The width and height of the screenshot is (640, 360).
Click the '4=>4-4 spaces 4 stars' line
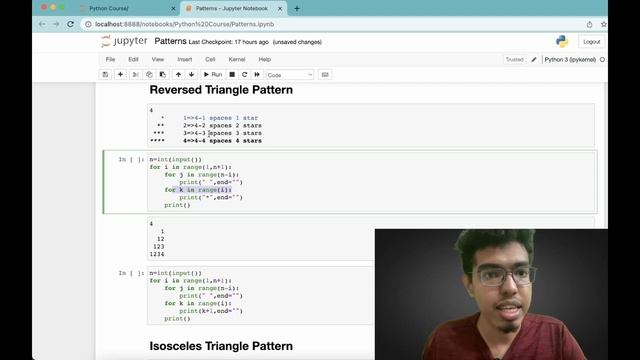(222, 140)
